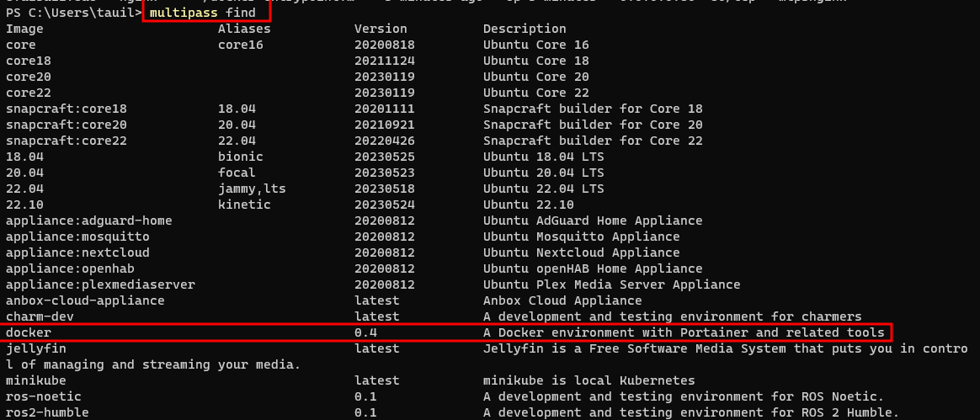This screenshot has height=420, width=980.
Task: Click 'appliance:plexmediaserver' image name
Action: tap(101, 284)
